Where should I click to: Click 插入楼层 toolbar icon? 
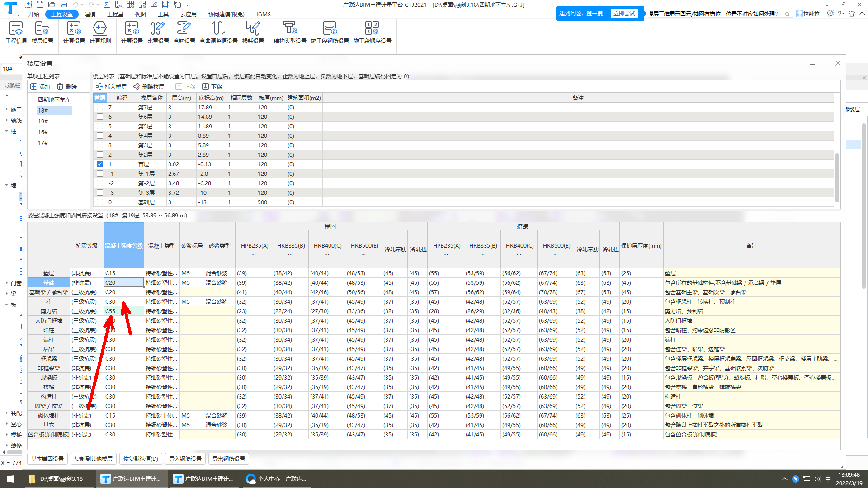(x=99, y=87)
